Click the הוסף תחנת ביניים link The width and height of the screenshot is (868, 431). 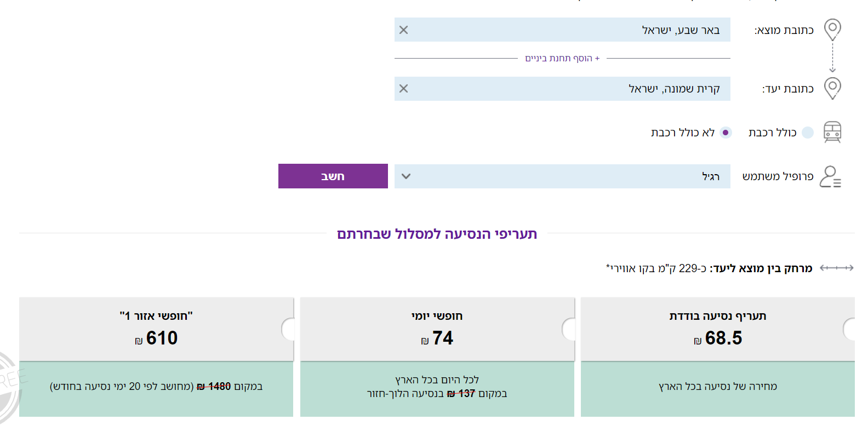(x=562, y=58)
